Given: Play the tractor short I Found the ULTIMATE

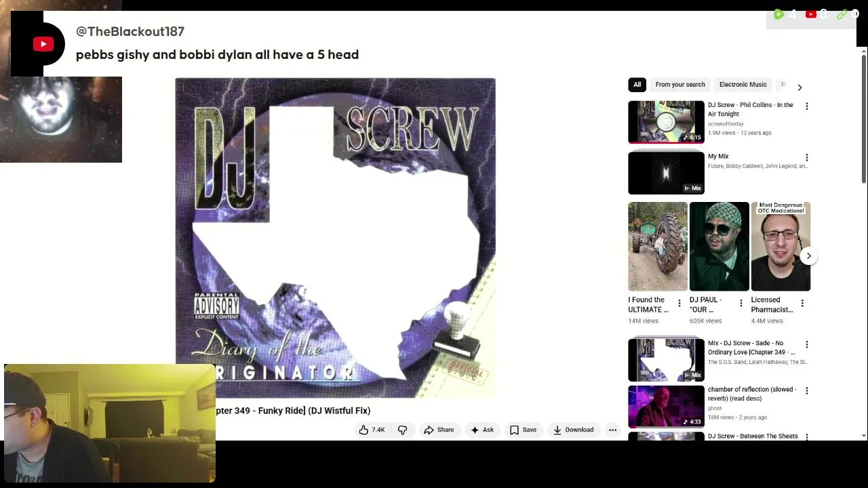Looking at the screenshot, I should pyautogui.click(x=657, y=247).
